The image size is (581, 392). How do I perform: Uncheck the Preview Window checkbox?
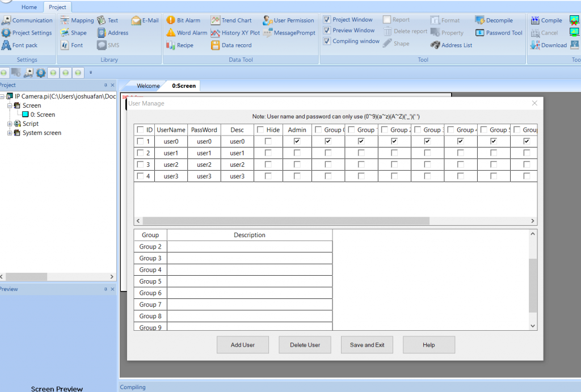tap(327, 31)
